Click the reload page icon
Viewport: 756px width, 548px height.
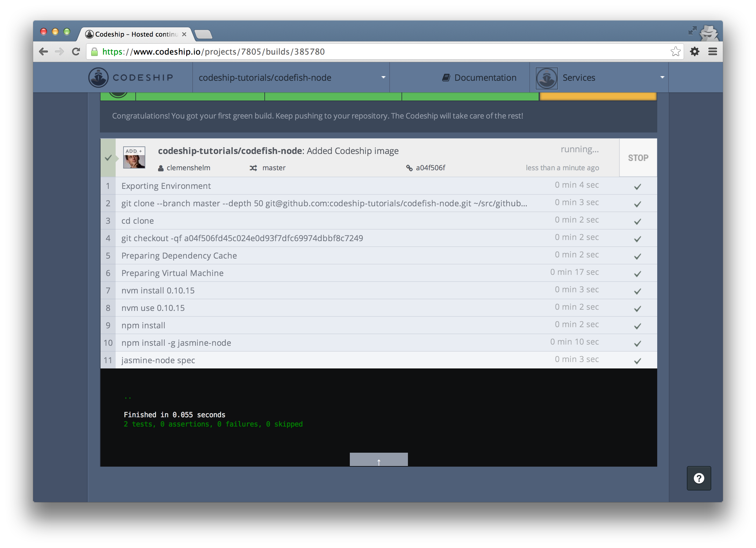[76, 52]
